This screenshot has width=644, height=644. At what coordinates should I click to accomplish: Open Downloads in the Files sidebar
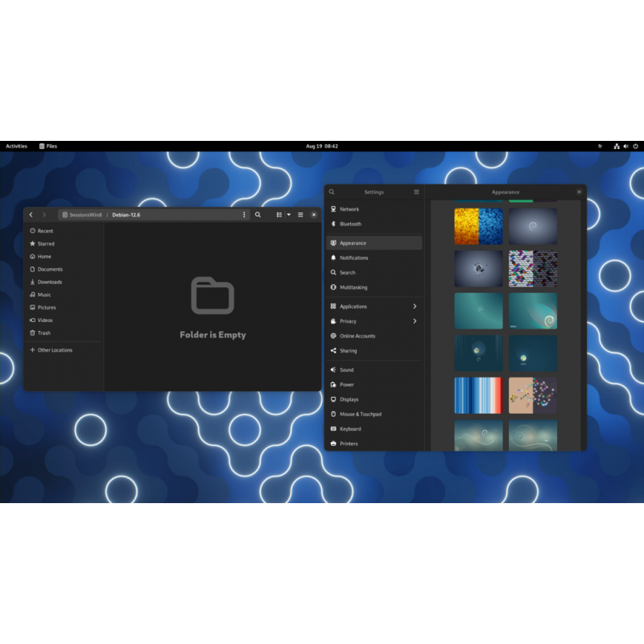[x=49, y=282]
